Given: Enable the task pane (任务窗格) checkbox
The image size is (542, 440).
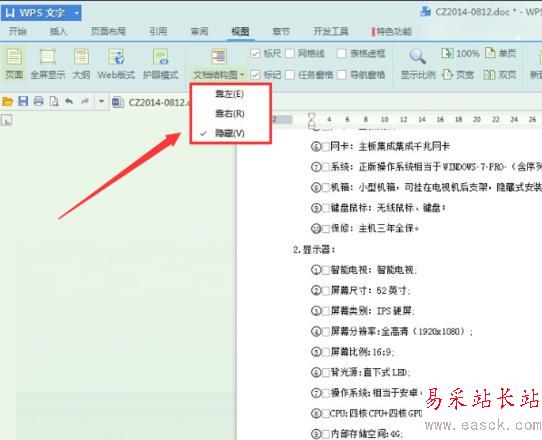Looking at the screenshot, I should point(290,75).
